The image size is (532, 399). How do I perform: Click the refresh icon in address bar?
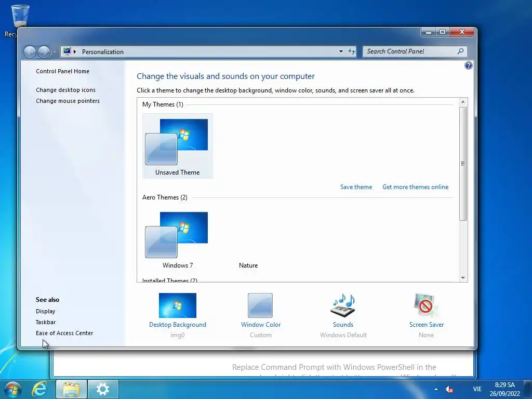(352, 51)
